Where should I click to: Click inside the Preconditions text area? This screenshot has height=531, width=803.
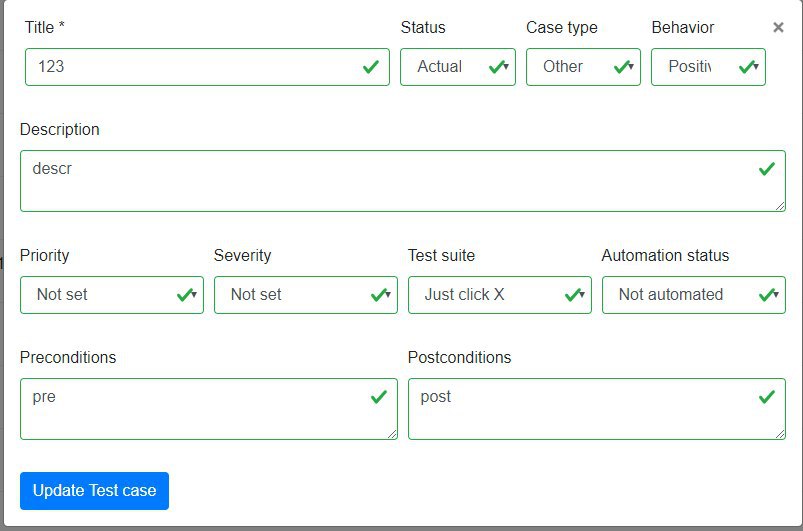click(x=209, y=409)
